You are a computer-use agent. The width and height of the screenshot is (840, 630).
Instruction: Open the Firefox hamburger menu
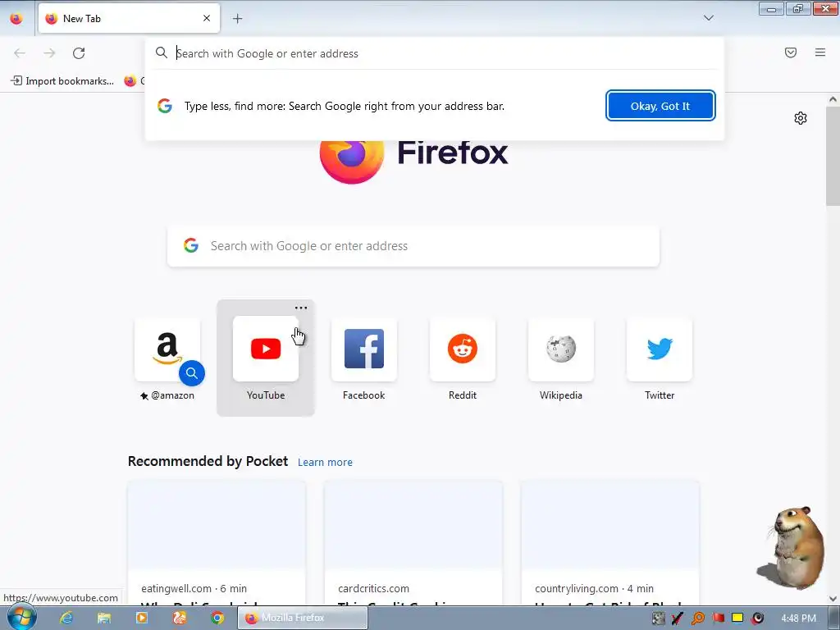(x=820, y=52)
